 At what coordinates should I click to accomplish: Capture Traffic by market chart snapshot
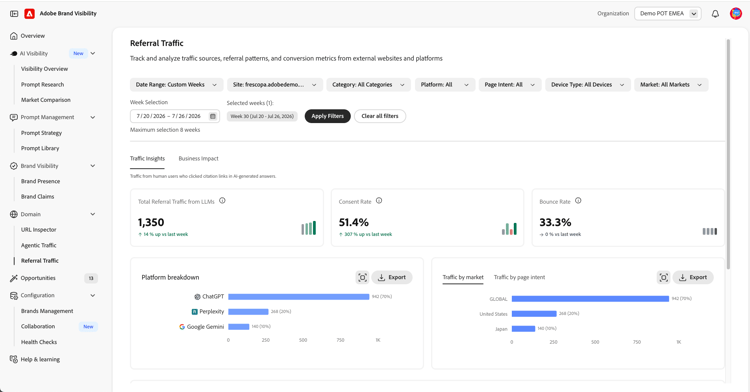click(x=663, y=277)
